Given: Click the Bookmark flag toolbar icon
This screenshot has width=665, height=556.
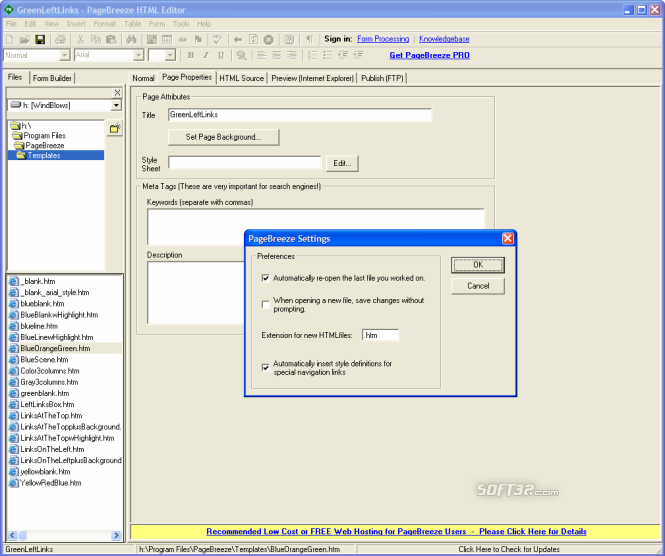Looking at the screenshot, I should coord(198,39).
